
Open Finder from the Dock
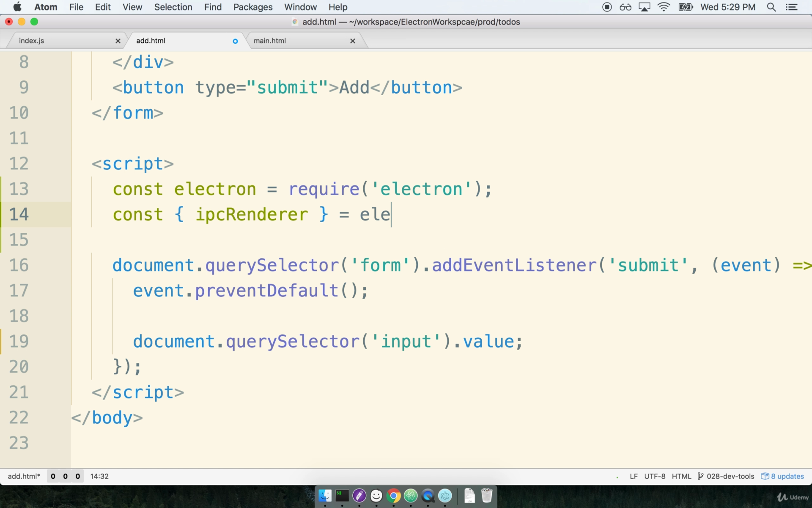coord(325,495)
